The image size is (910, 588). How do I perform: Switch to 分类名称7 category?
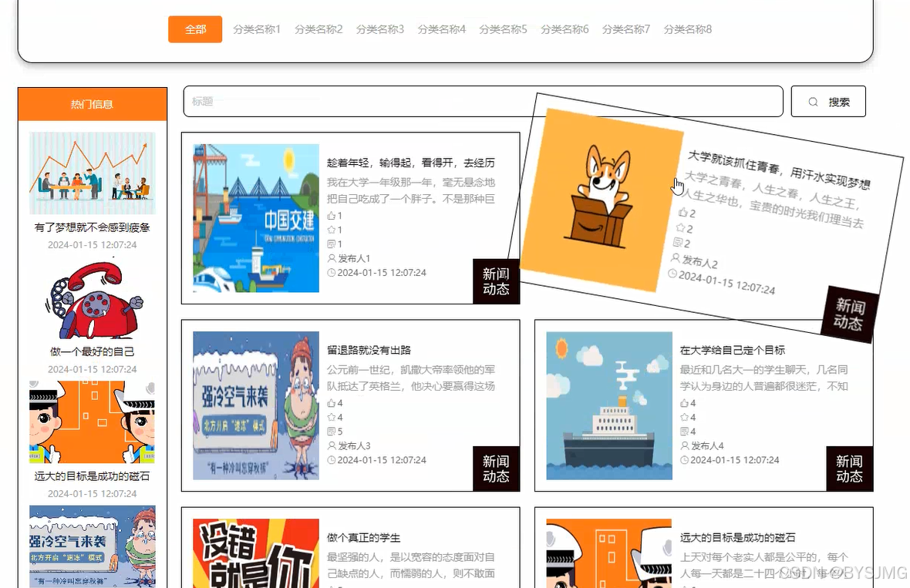[x=626, y=29]
